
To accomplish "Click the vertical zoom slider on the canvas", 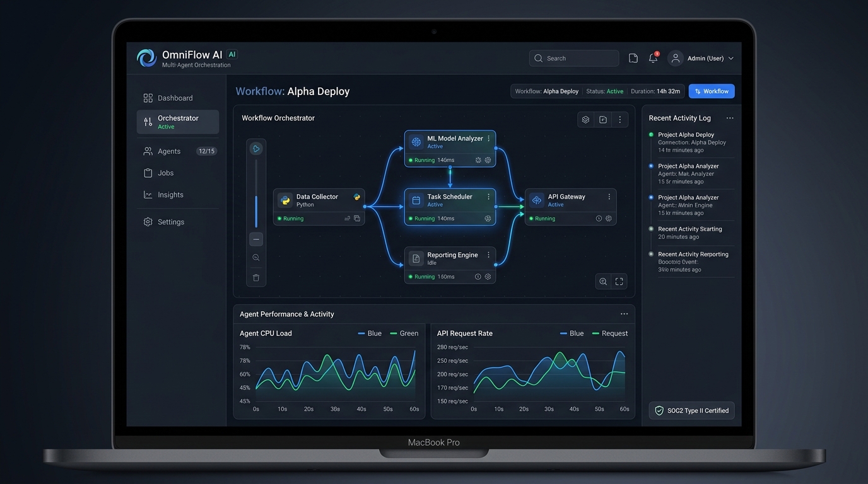I will pyautogui.click(x=256, y=194).
